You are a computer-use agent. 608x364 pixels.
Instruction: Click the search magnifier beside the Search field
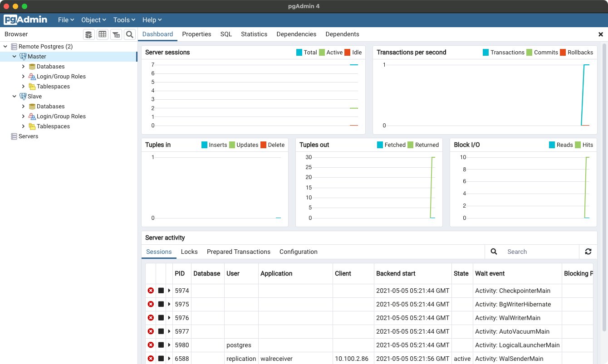click(494, 252)
